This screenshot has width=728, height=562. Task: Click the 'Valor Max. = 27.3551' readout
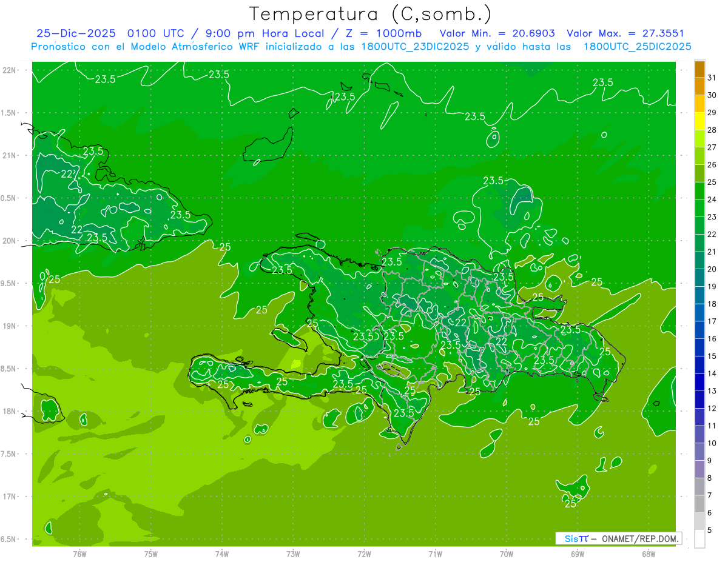point(625,33)
